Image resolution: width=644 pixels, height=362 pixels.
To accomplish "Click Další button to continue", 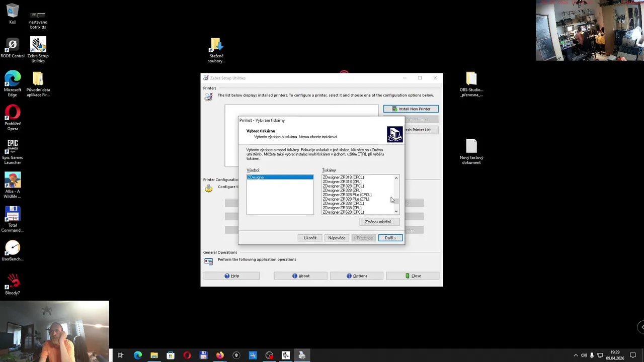I will coord(390,238).
